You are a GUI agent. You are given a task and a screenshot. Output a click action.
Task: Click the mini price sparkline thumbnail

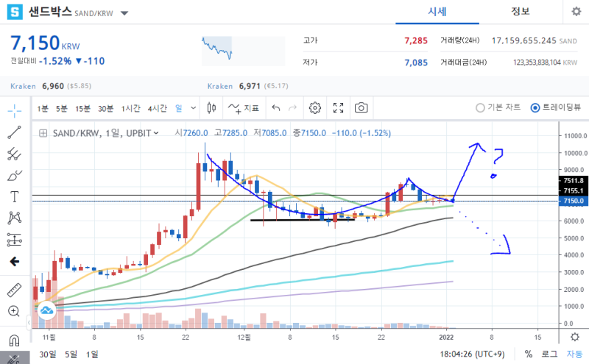point(243,51)
